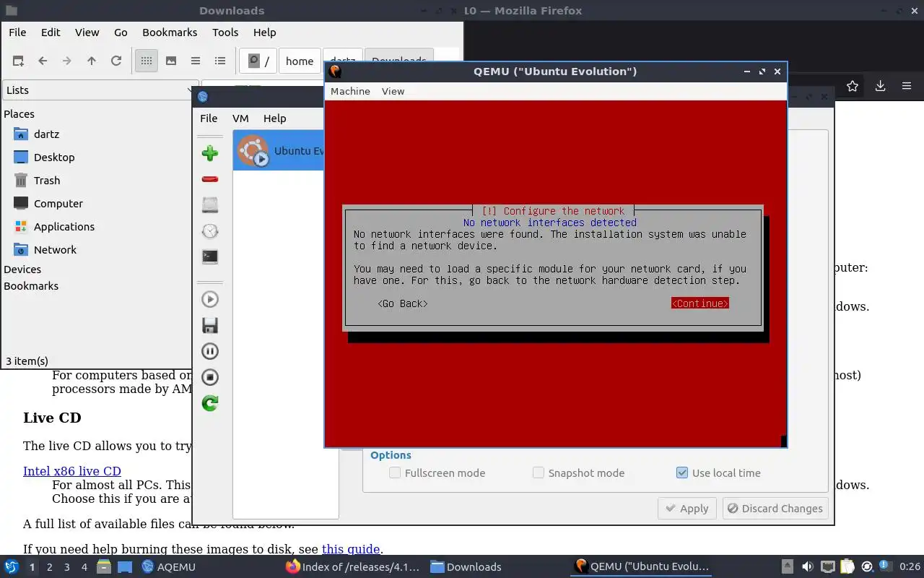Click the network tray icon
924x578 pixels.
[x=828, y=567]
